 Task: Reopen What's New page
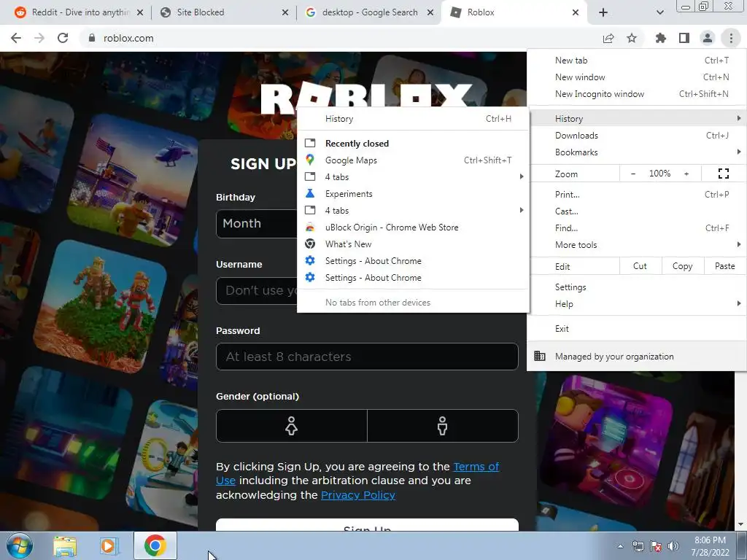pos(413,244)
